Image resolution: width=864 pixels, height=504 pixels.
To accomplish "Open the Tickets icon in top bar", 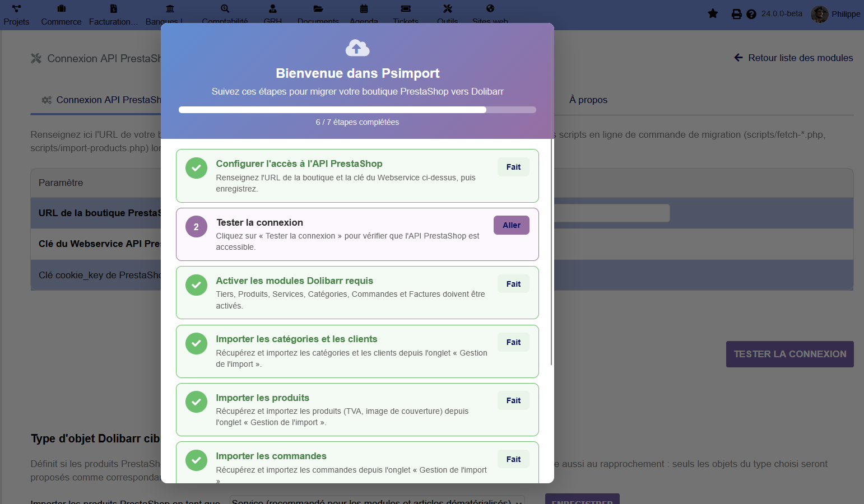I will [406, 8].
